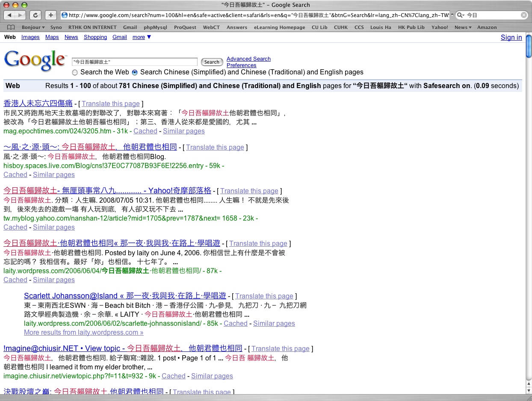Open the Advanced Search link
The height and width of the screenshot is (401, 532).
(248, 59)
